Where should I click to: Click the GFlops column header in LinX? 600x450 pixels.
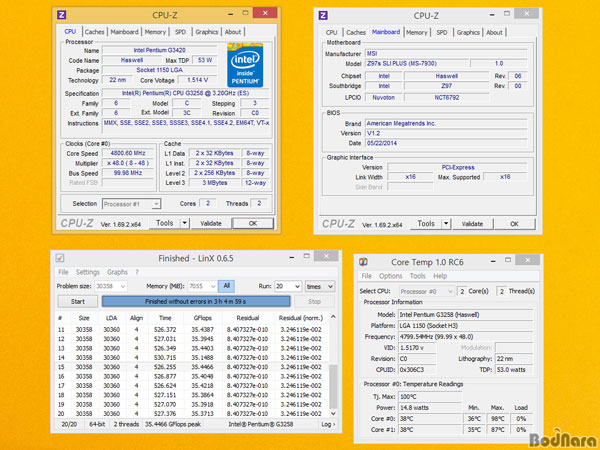(203, 318)
